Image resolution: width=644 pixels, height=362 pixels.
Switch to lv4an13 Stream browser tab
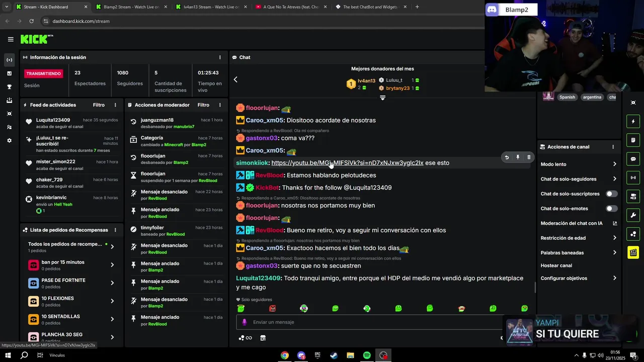pyautogui.click(x=211, y=7)
